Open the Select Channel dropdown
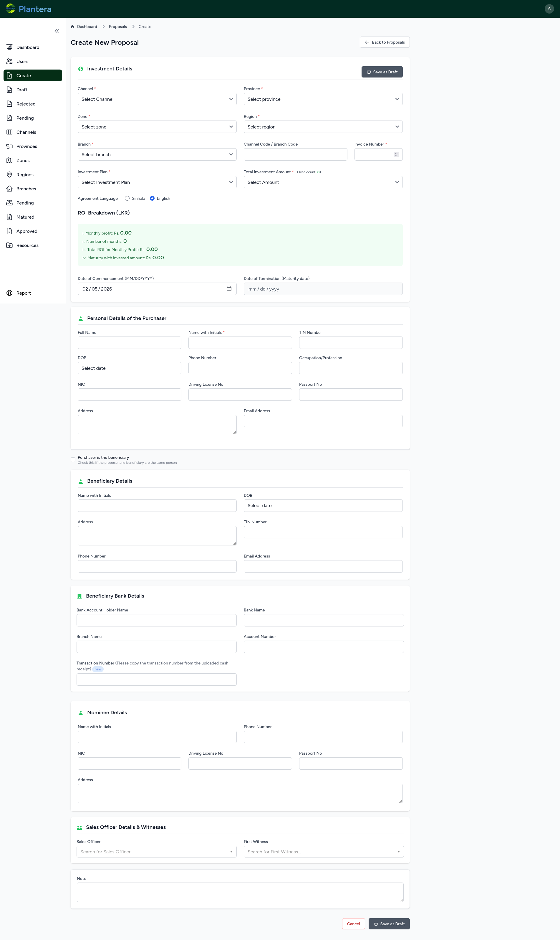 point(157,99)
